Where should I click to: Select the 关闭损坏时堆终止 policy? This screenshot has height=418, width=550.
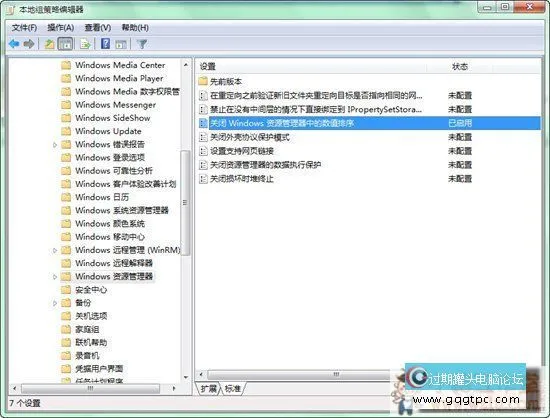241,179
